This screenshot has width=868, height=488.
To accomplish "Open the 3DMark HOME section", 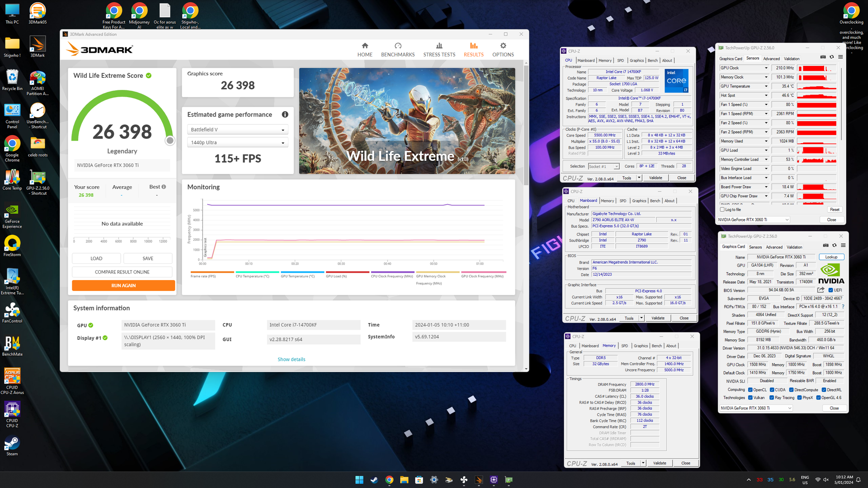I will (365, 50).
